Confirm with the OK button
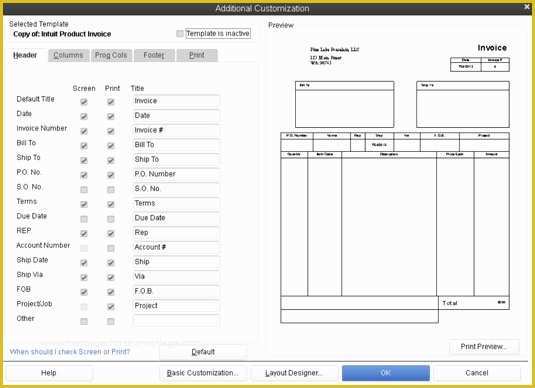The image size is (535, 388). point(386,373)
